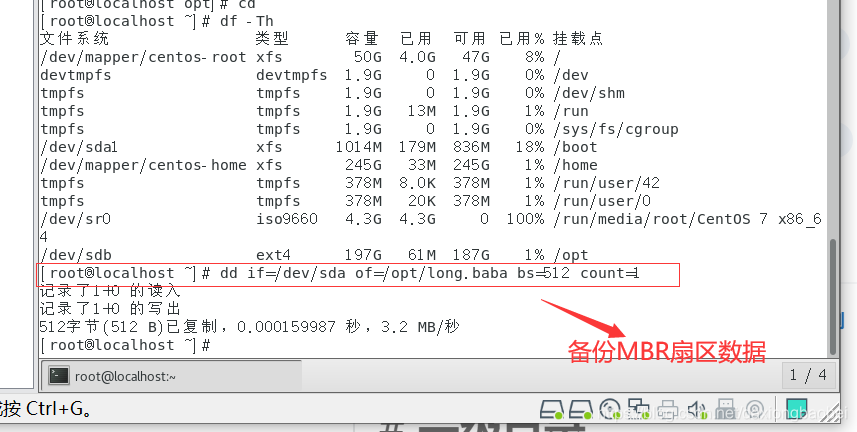Open the CD/DVD drive device icon

coord(609,410)
